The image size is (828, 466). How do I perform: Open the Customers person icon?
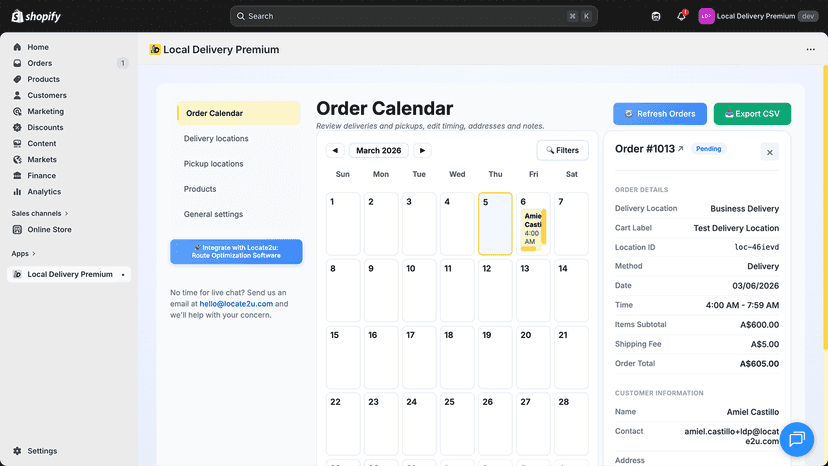click(17, 95)
